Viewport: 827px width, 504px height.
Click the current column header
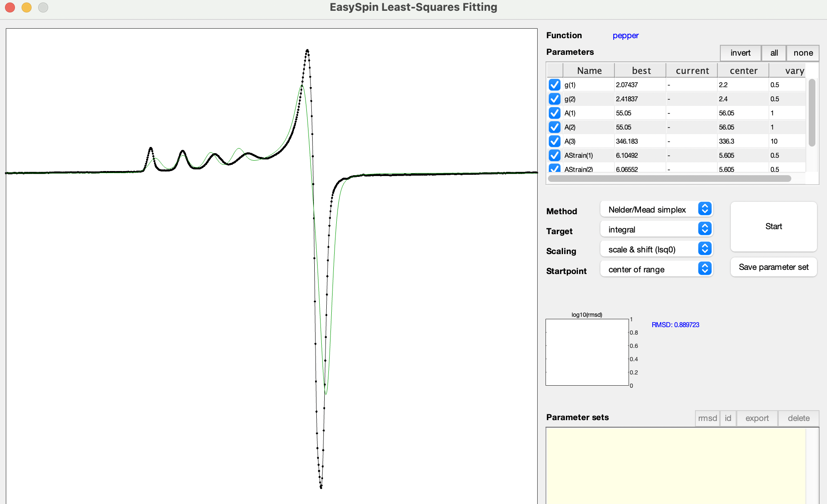coord(692,71)
